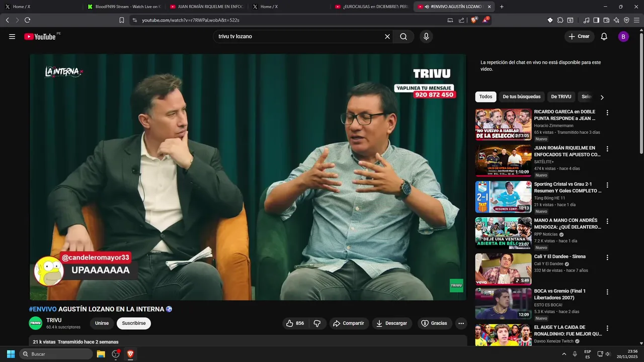
Task: Click Descargar to download video
Action: coord(392,323)
